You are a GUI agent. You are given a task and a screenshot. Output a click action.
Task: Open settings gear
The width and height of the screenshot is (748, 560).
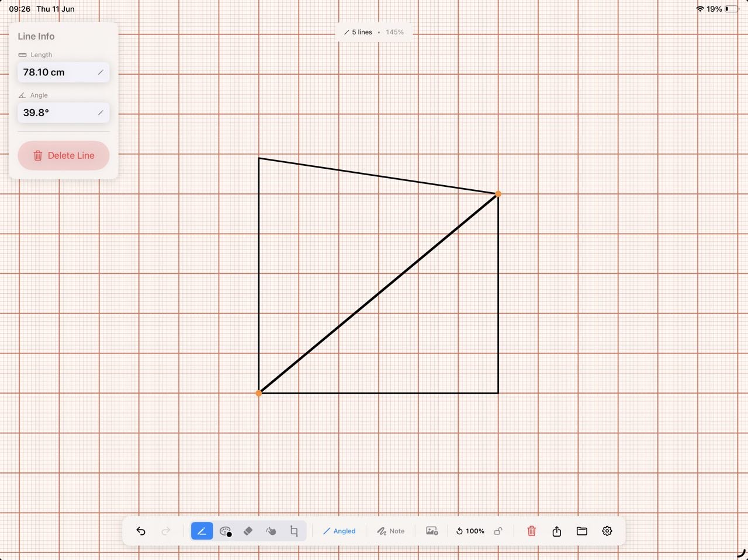(x=607, y=531)
